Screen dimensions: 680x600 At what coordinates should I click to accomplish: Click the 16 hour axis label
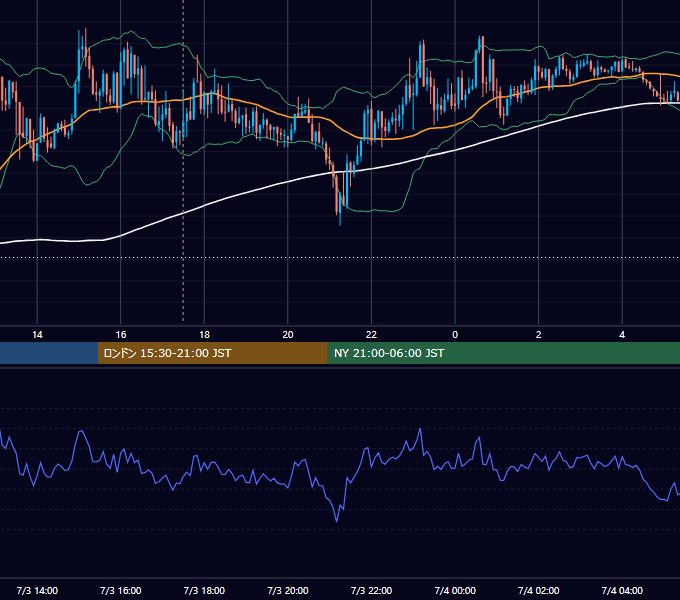tap(121, 335)
